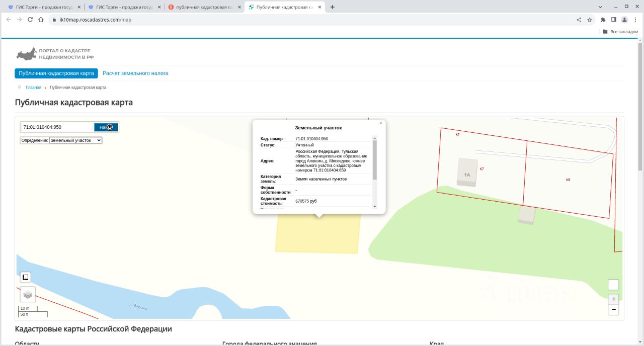
Task: Open the Chrome profile avatar
Action: coord(624,20)
